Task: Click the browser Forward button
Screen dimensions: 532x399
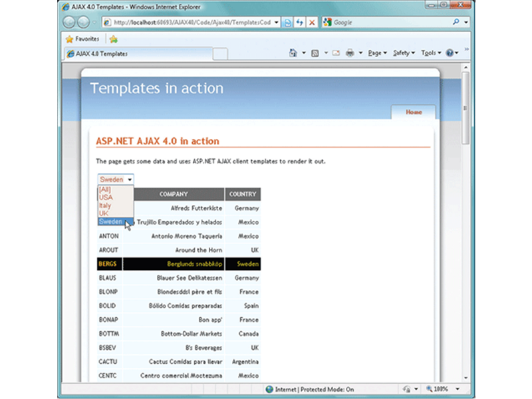Action: [x=84, y=23]
